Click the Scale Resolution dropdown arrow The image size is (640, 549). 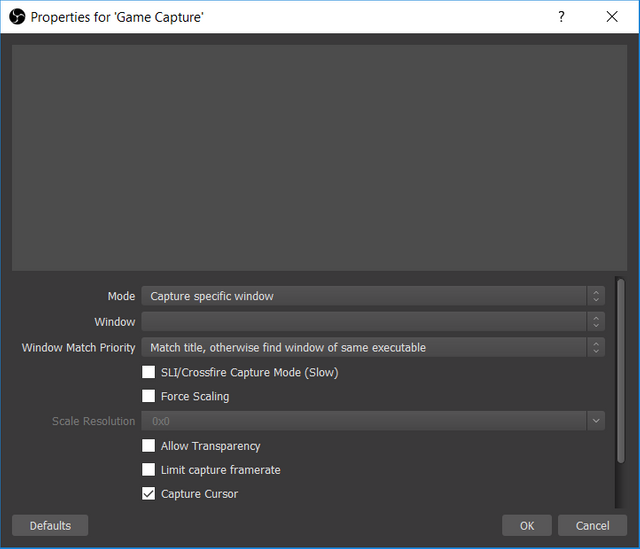pyautogui.click(x=596, y=422)
